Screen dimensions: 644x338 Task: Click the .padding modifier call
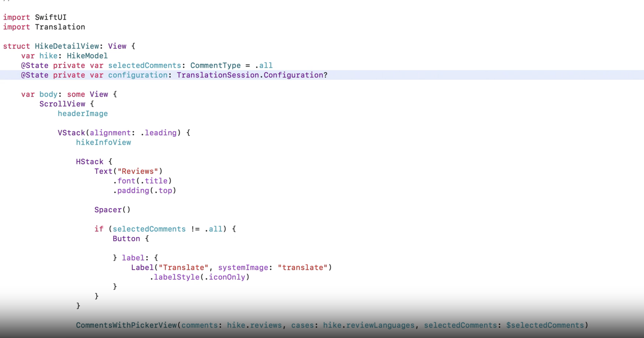[133, 191]
